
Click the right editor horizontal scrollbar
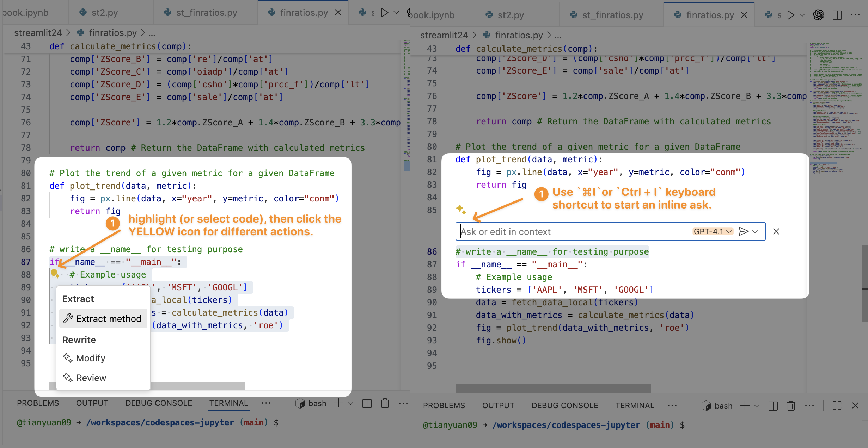553,388
